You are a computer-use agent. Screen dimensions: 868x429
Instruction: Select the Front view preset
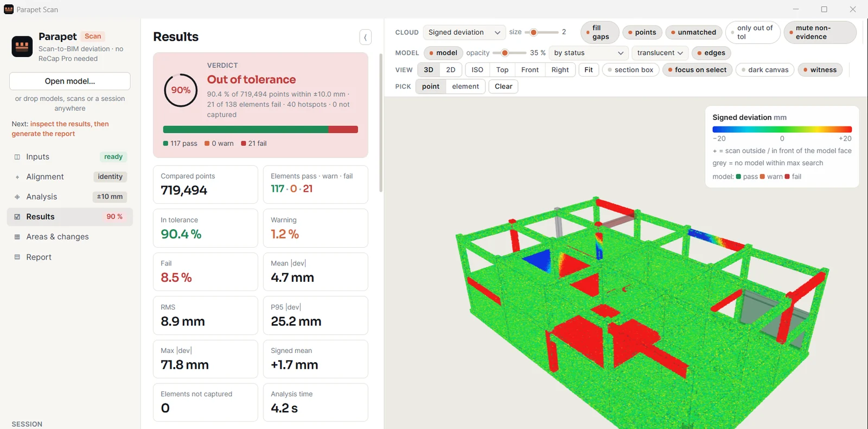click(530, 70)
